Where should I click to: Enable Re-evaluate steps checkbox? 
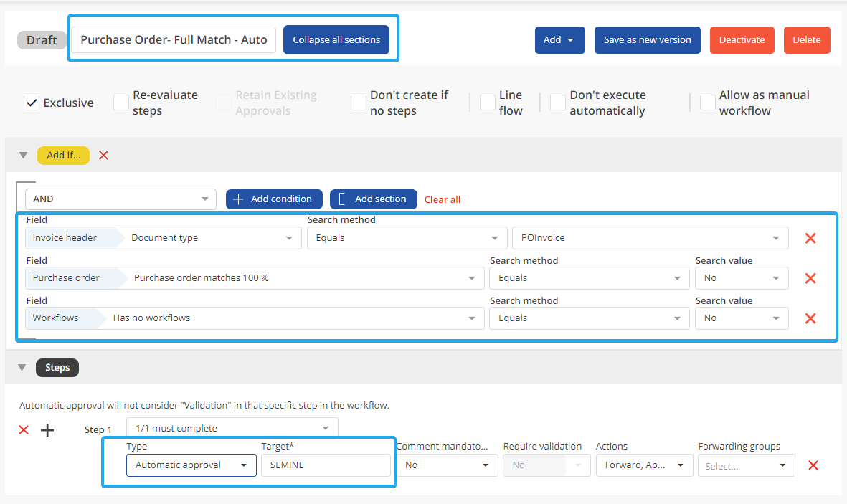tap(121, 103)
